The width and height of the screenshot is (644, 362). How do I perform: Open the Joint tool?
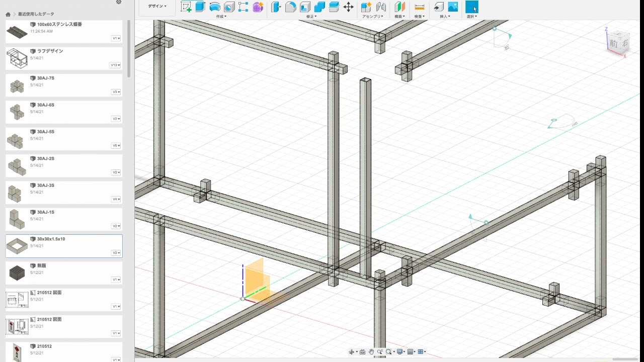coord(381,7)
